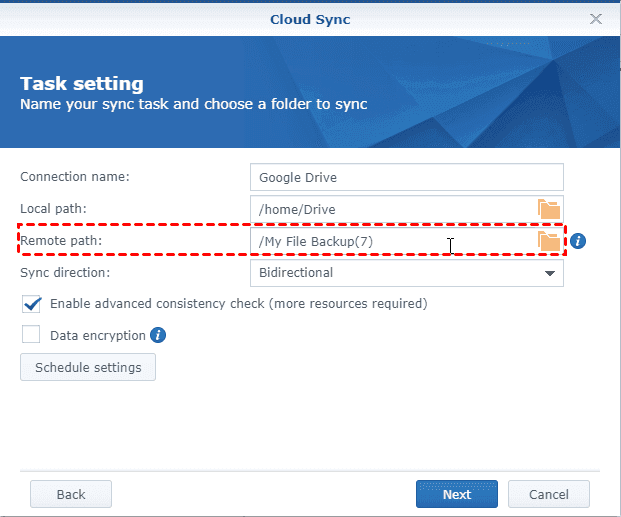Open Schedule settings
Viewport: 621px width, 517px height.
point(88,367)
